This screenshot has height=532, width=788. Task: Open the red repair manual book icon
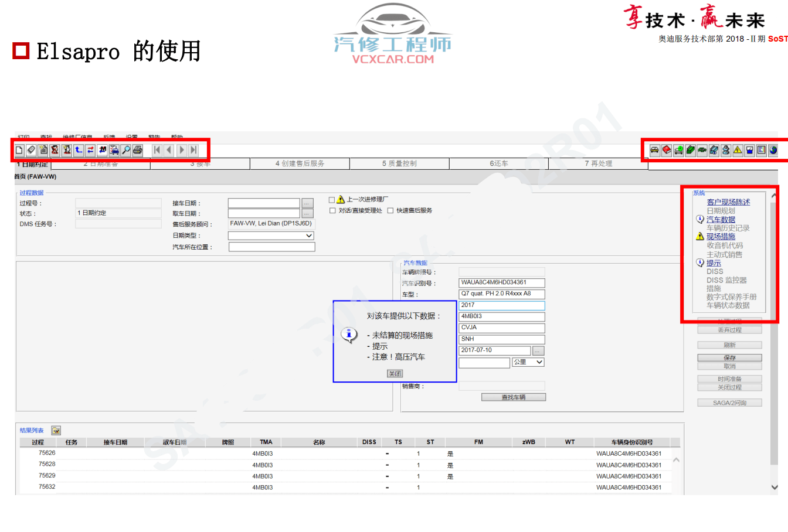[667, 151]
